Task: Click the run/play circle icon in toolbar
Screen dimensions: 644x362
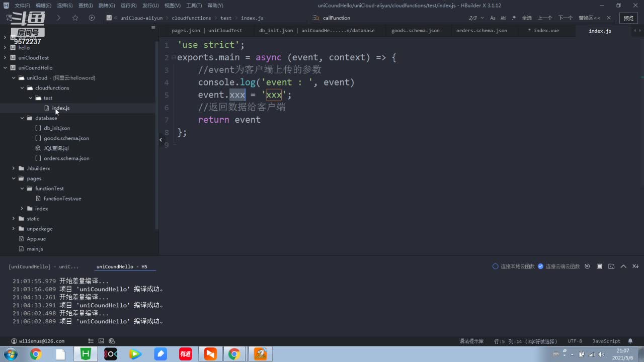Action: click(92, 18)
